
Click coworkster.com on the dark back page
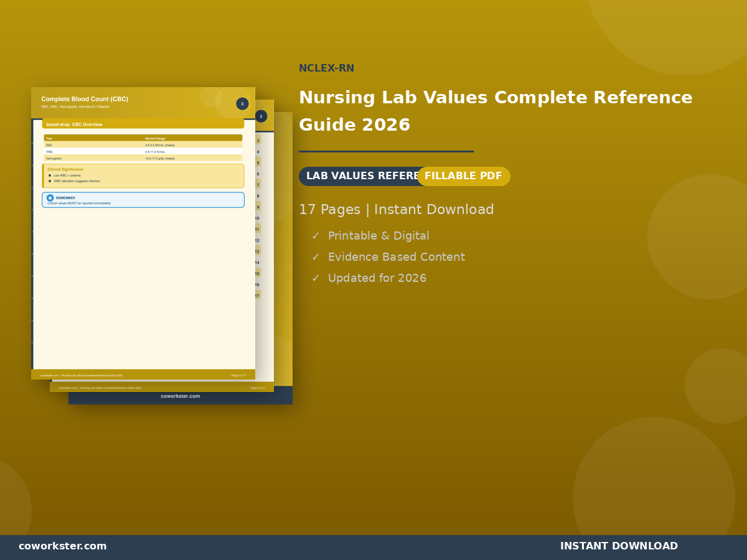181,396
